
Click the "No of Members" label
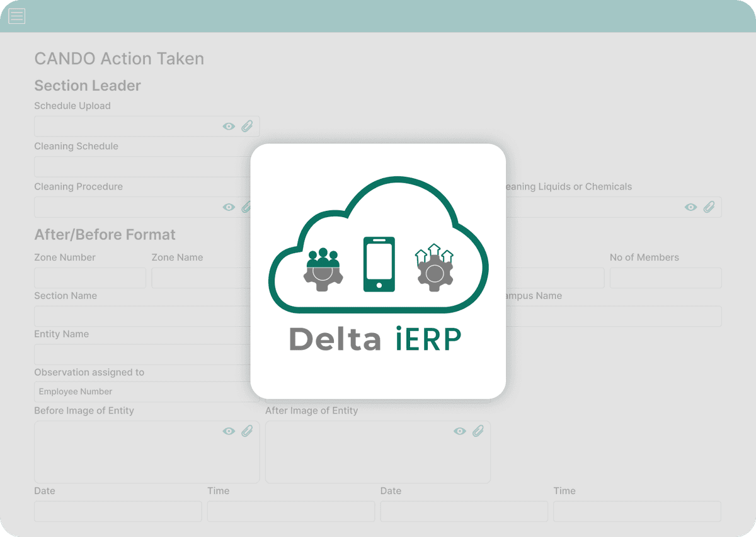[644, 257]
